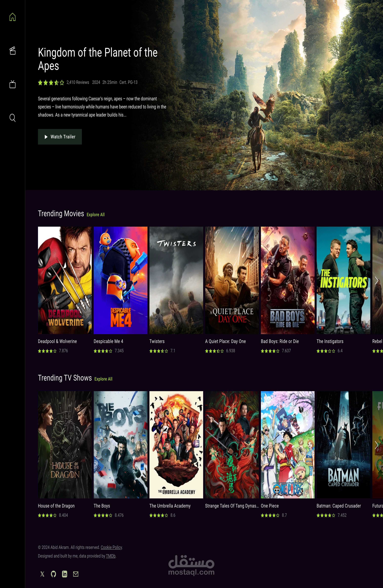Viewport: 383px width, 588px height.
Task: Open The Umbrella Academy poster
Action: 176,444
